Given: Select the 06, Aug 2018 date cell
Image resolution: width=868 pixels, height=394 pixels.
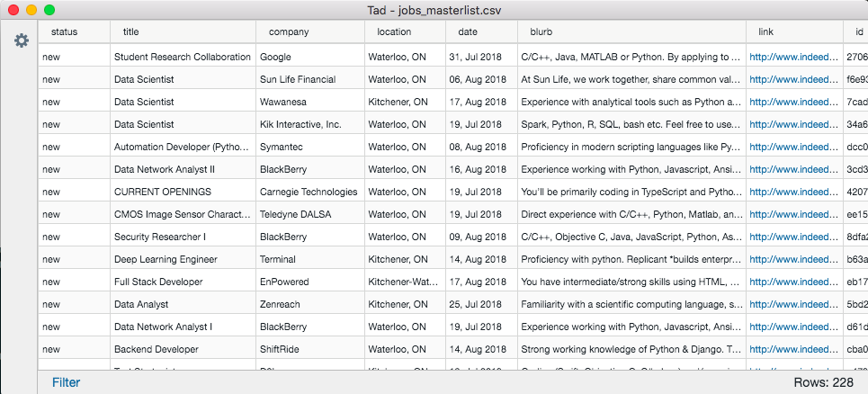Looking at the screenshot, I should coord(481,79).
